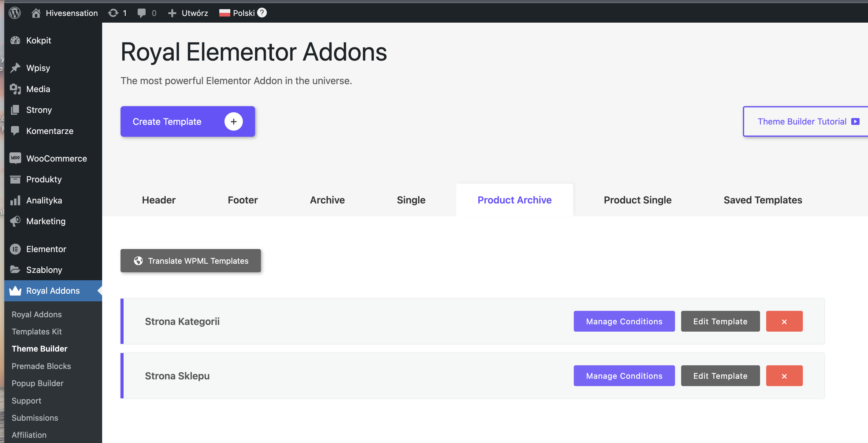Switch to the Header tab
The width and height of the screenshot is (868, 443).
[159, 200]
